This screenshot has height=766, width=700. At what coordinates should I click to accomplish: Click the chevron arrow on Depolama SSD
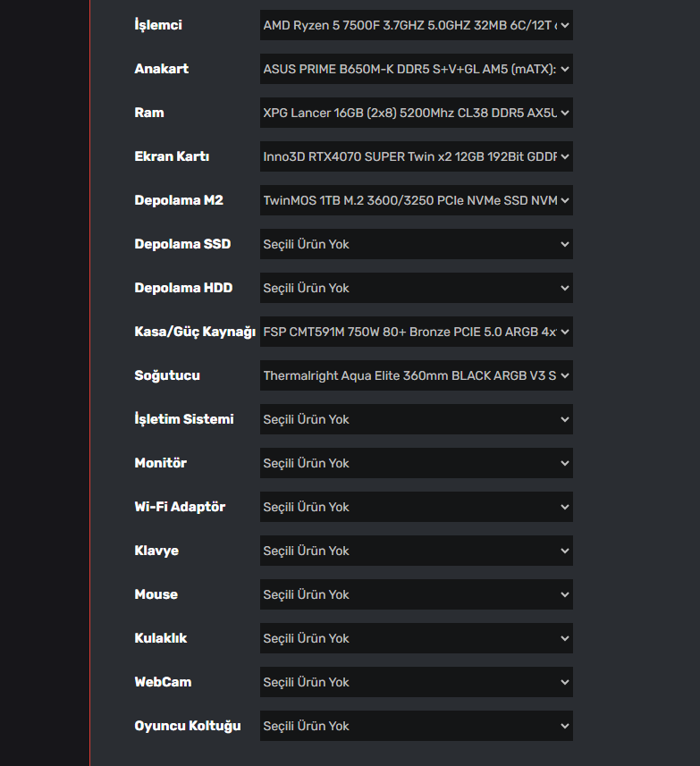click(564, 244)
